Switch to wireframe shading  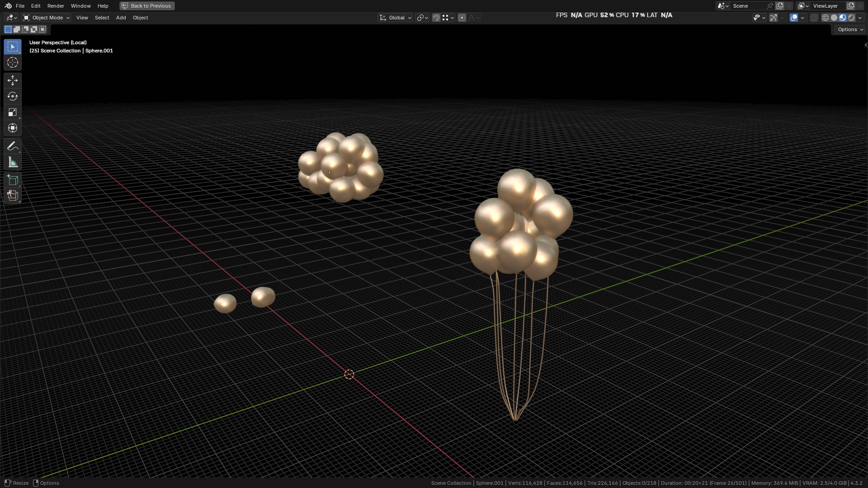pos(825,18)
